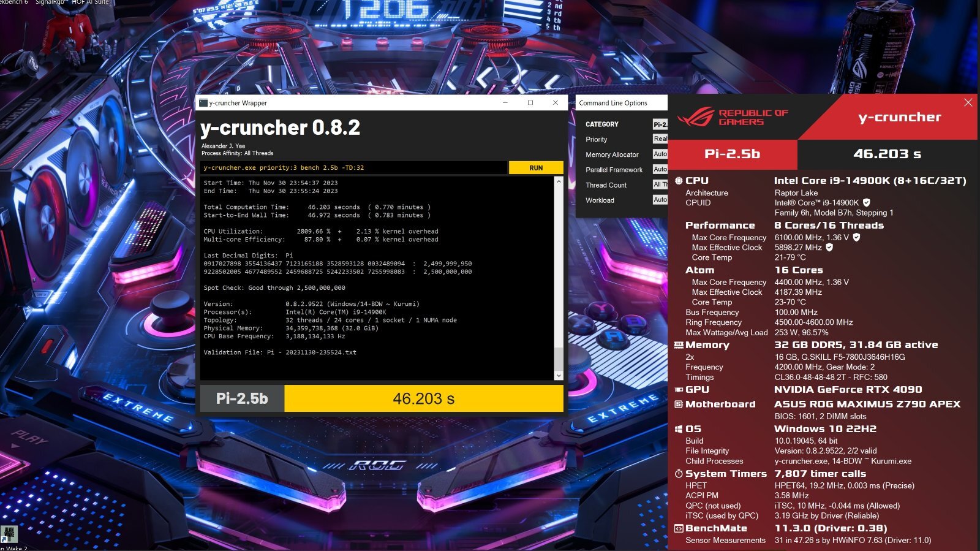Screen dimensions: 980x551
Task: Click the Ring Frequency 4500.00-4600.00 MHz value
Action: point(813,322)
